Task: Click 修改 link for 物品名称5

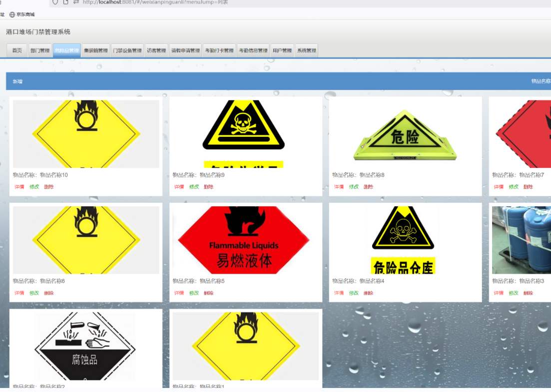Action: tap(194, 293)
